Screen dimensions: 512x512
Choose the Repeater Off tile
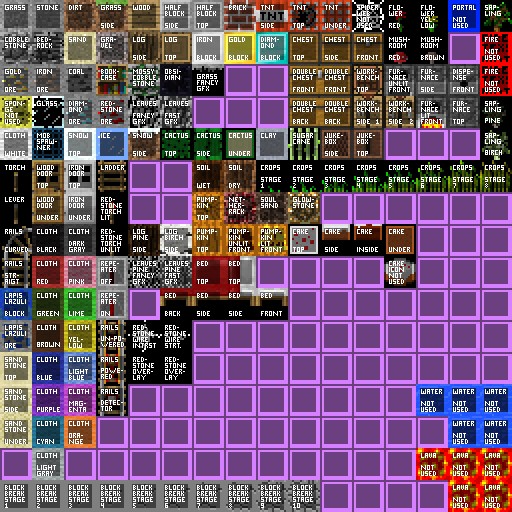pos(112,272)
